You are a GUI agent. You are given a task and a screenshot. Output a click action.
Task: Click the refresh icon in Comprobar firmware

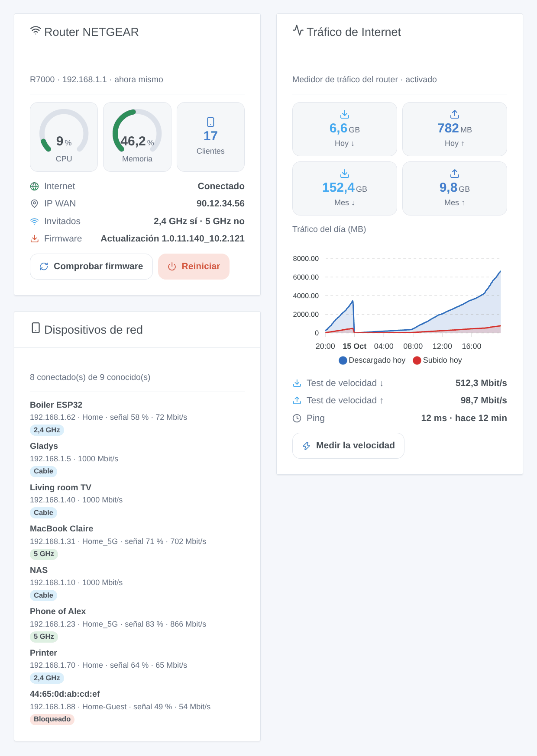(44, 267)
